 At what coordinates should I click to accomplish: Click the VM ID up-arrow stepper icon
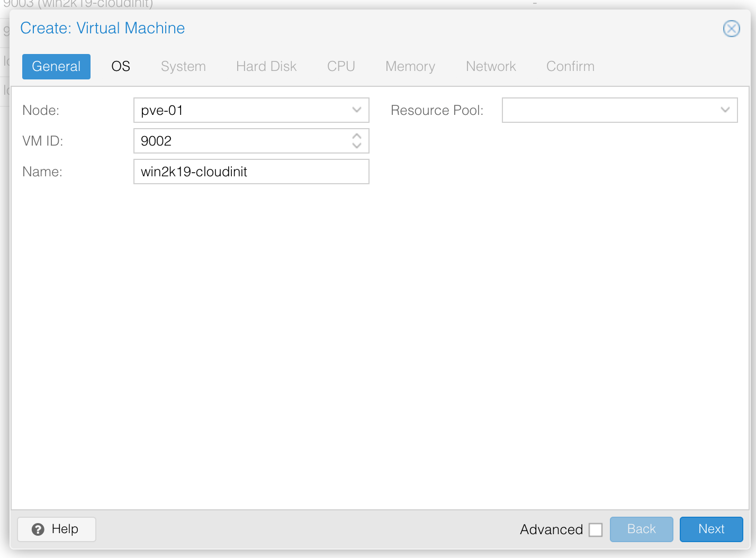click(x=357, y=137)
